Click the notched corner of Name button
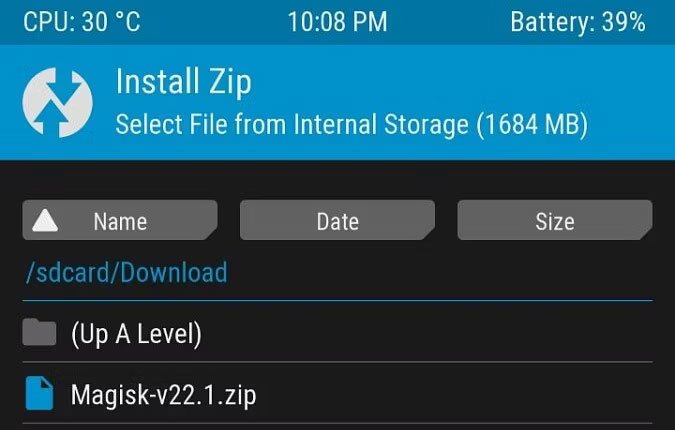Image resolution: width=675 pixels, height=430 pixels. pos(211,234)
